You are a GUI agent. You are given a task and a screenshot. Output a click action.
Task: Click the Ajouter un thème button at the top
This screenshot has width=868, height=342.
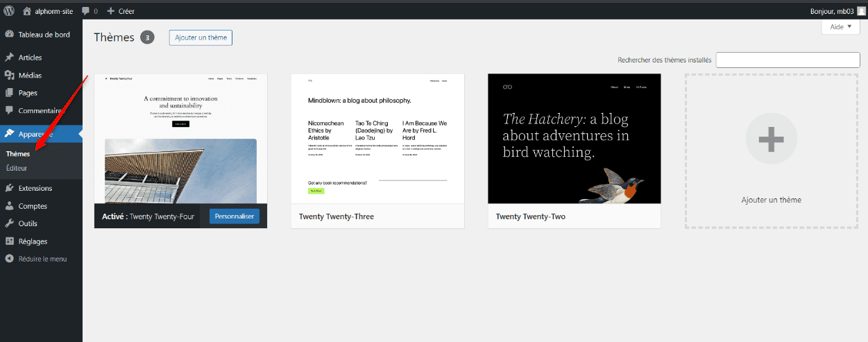(x=201, y=37)
